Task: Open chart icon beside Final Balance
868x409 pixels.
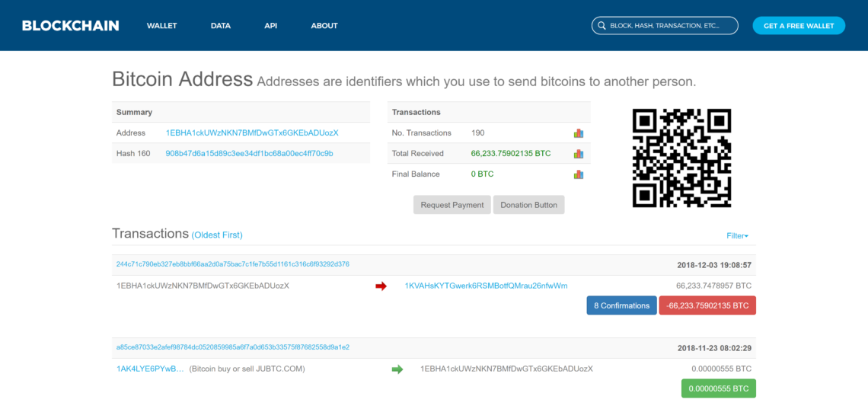Action: 579,174
